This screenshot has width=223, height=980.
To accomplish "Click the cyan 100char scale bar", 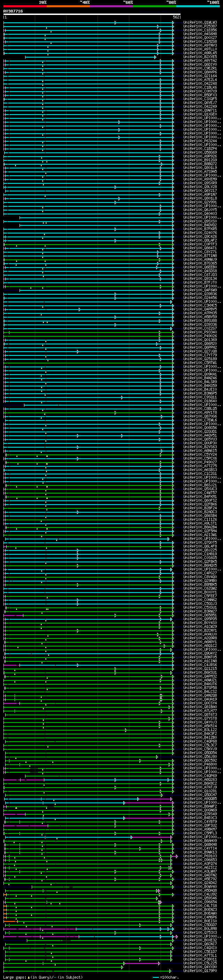I will click(x=155, y=977).
